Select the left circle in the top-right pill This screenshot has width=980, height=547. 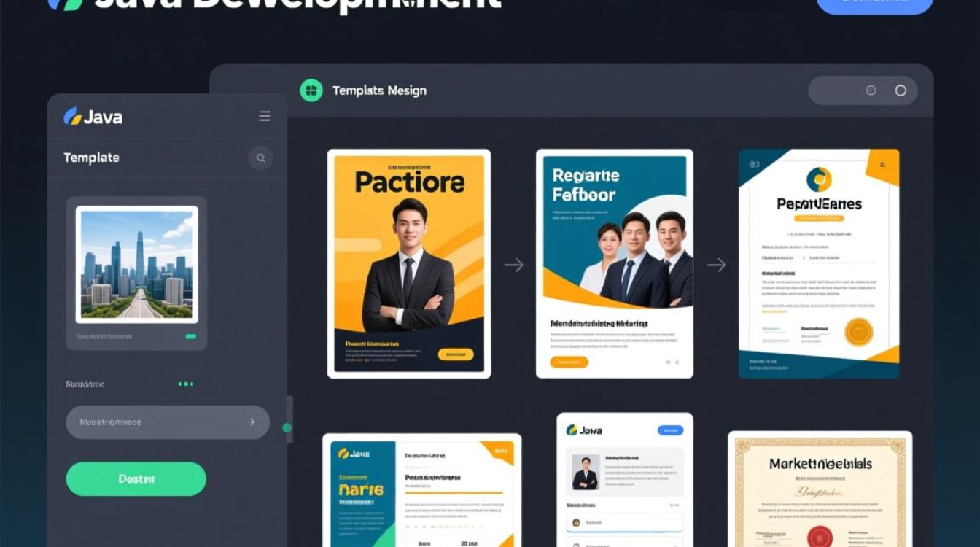coord(871,90)
